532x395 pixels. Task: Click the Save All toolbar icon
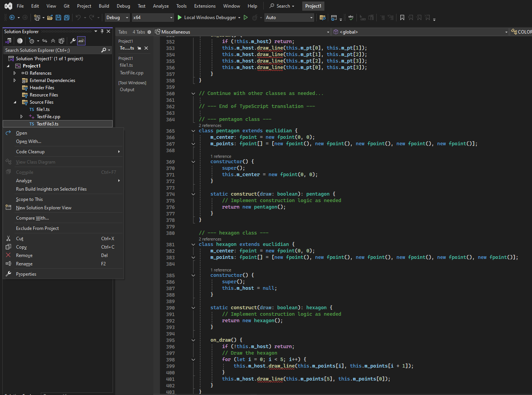pyautogui.click(x=67, y=18)
